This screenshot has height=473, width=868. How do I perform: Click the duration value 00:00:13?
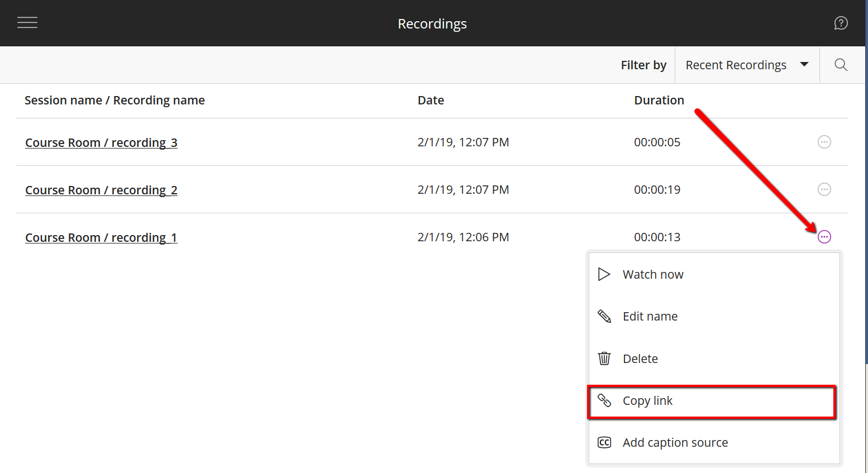pyautogui.click(x=657, y=237)
